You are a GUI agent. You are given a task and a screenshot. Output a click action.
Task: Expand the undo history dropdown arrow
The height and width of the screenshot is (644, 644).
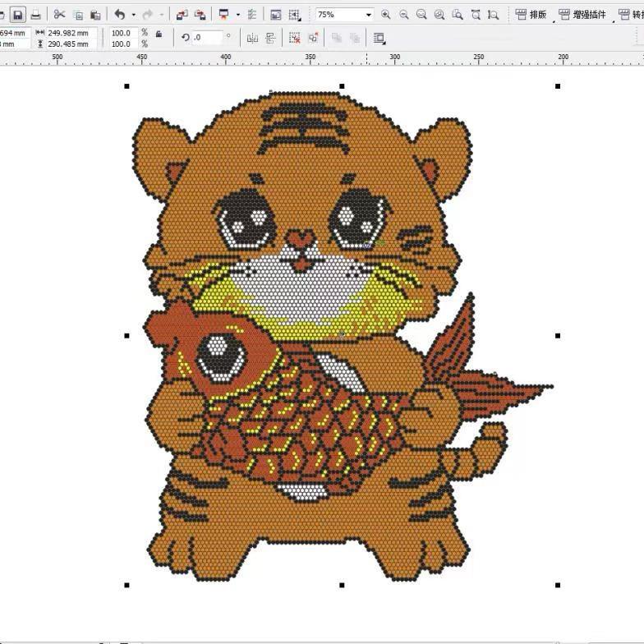tap(133, 15)
